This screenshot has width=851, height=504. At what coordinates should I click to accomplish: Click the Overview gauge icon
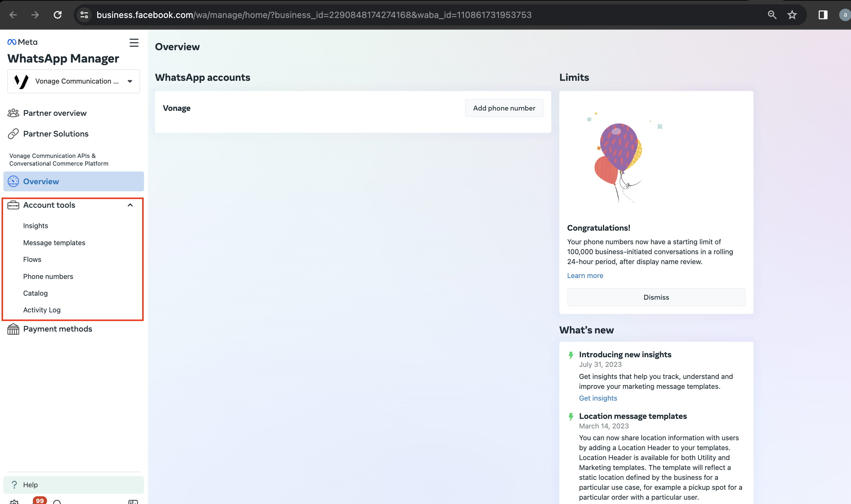(x=13, y=181)
